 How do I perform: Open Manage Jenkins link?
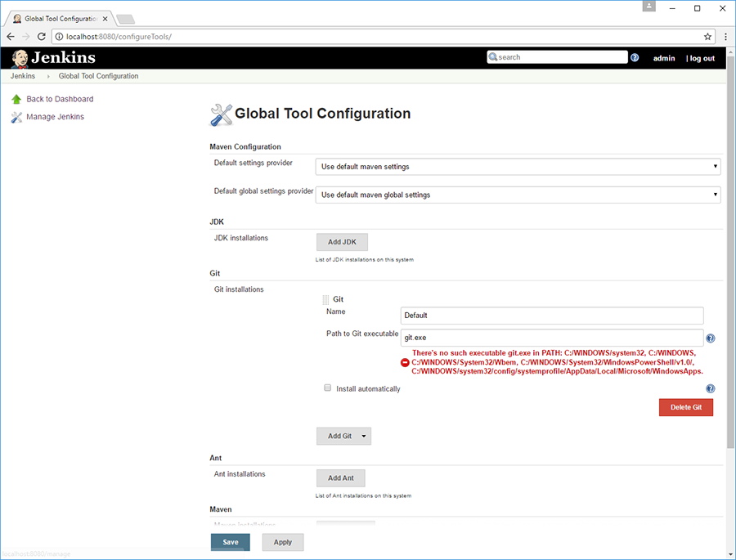56,117
